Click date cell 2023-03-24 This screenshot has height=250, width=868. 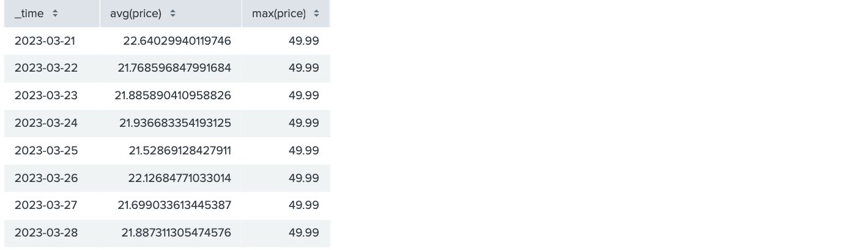coord(46,123)
